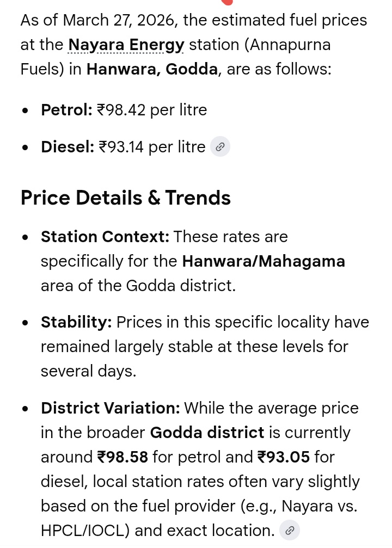Click the ₹98.42 per litre price
392x548 pixels.
click(x=152, y=110)
